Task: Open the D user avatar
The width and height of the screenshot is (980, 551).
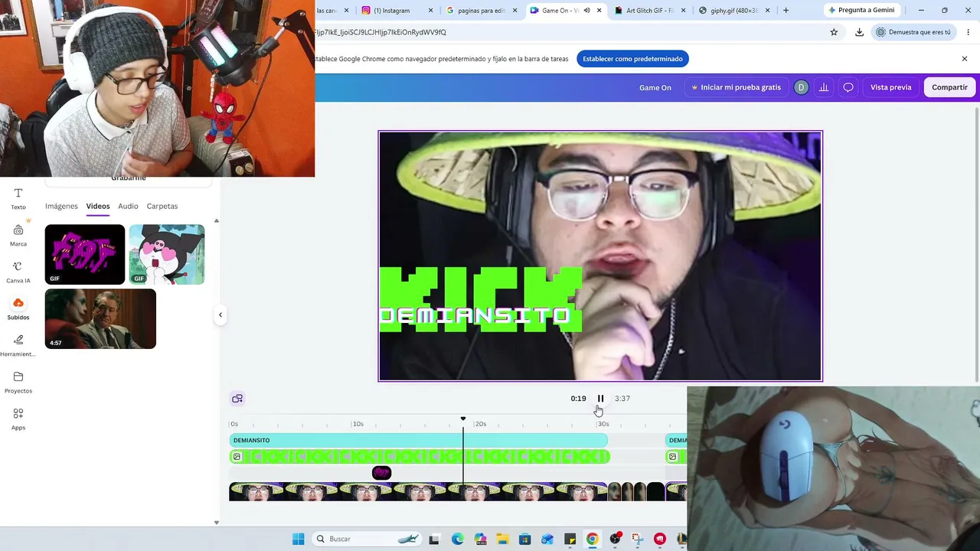Action: (801, 87)
